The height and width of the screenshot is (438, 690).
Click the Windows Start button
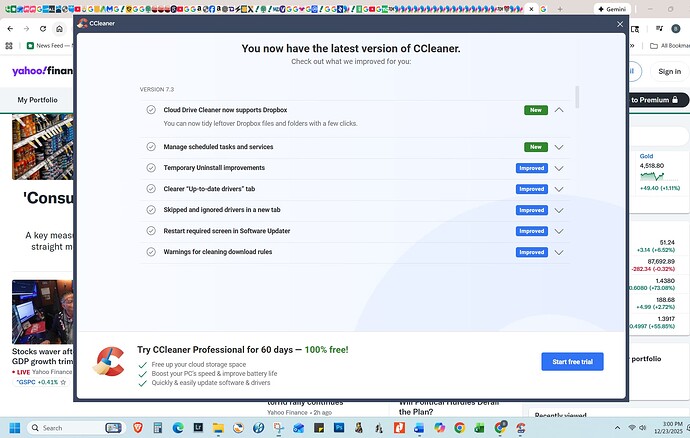pyautogui.click(x=16, y=428)
